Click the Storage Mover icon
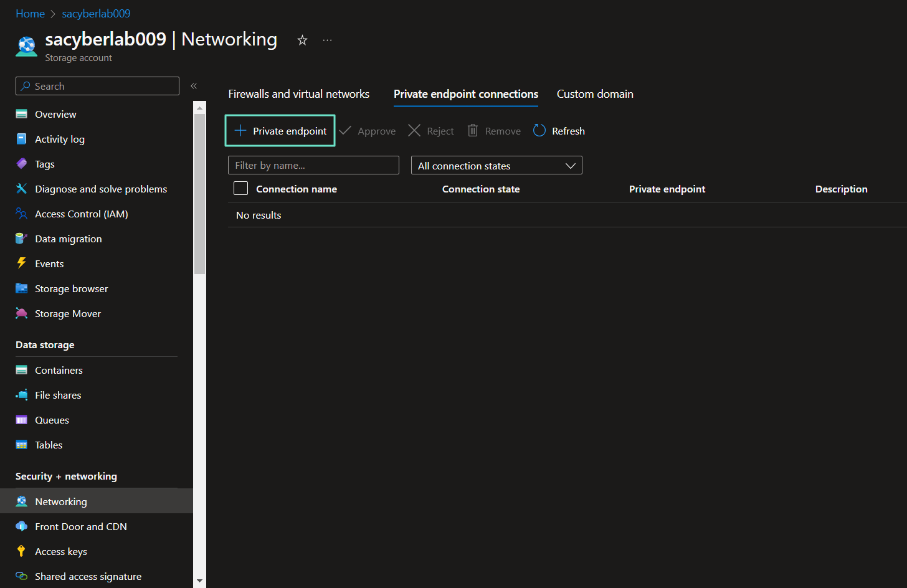 [x=21, y=313]
